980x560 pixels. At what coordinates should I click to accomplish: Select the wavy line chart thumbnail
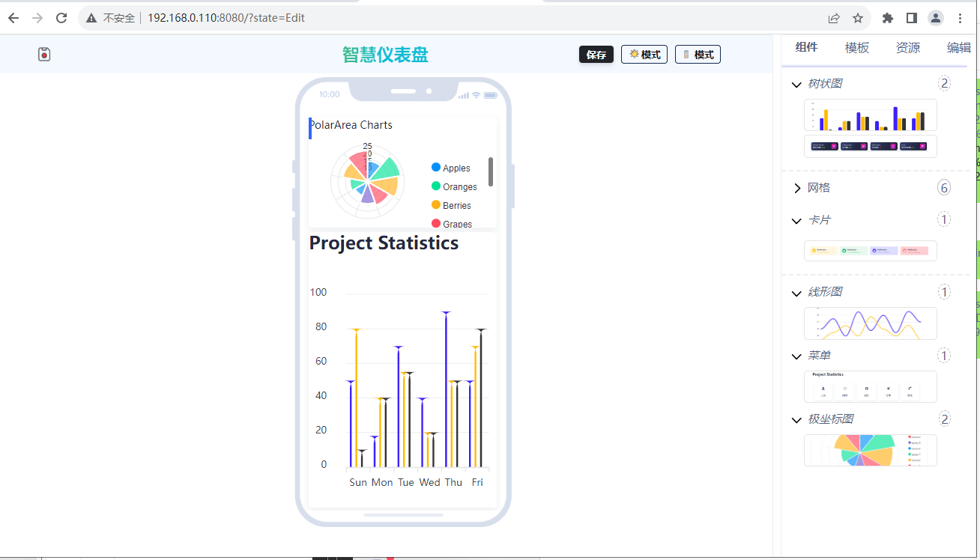click(870, 323)
